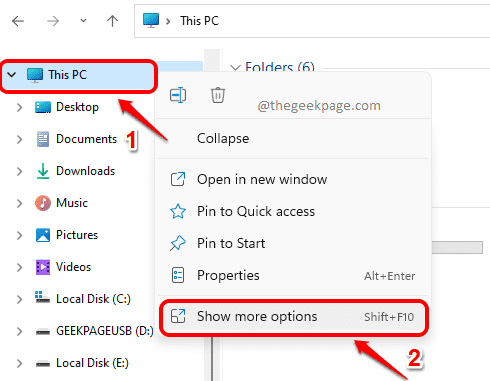Open recent locations dropdown chevron

pyautogui.click(x=83, y=21)
